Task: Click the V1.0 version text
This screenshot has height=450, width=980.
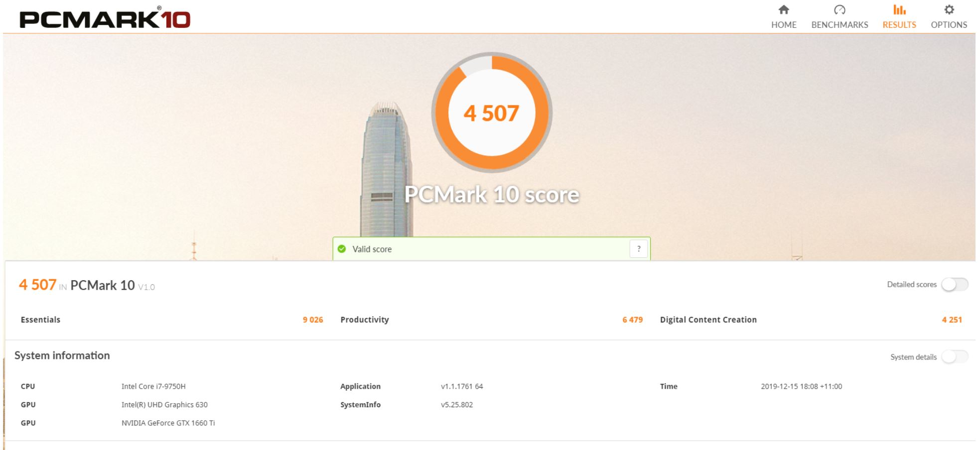Action: pyautogui.click(x=146, y=287)
